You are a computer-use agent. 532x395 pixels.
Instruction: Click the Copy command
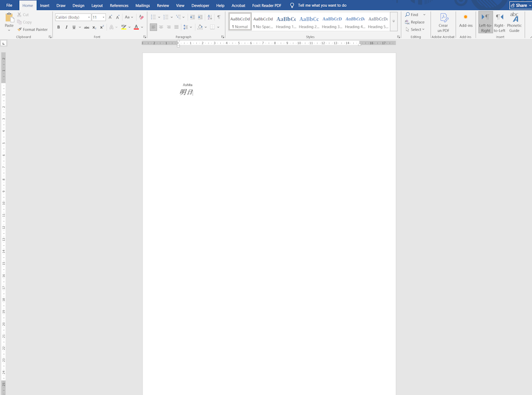tap(24, 22)
